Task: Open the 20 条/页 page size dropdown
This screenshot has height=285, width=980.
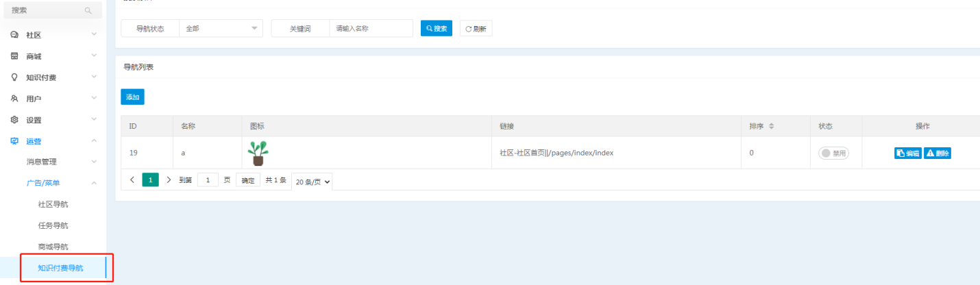Action: tap(312, 182)
